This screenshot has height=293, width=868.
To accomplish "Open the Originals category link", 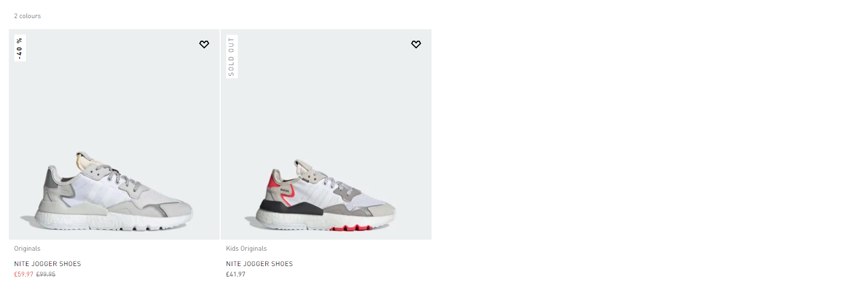I will 28,248.
